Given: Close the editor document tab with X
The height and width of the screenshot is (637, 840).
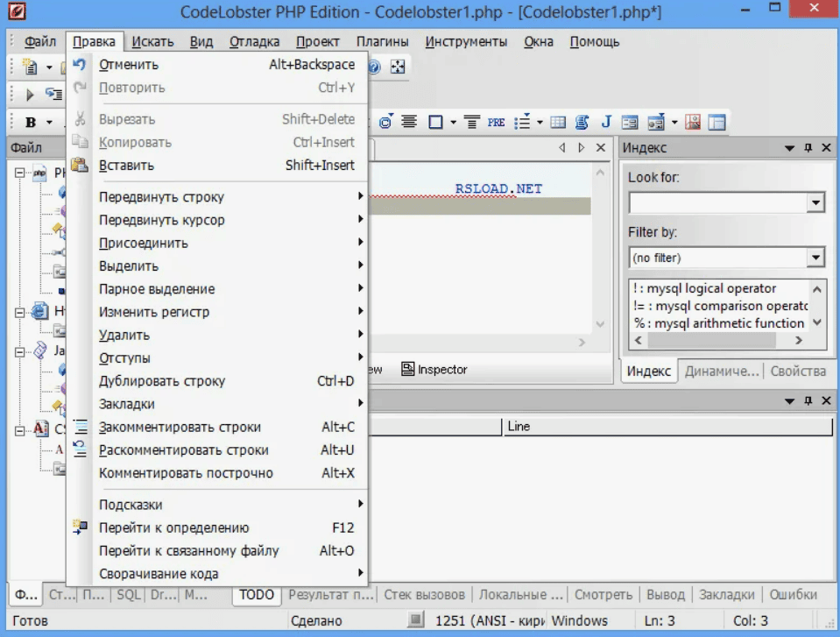Looking at the screenshot, I should click(x=601, y=147).
